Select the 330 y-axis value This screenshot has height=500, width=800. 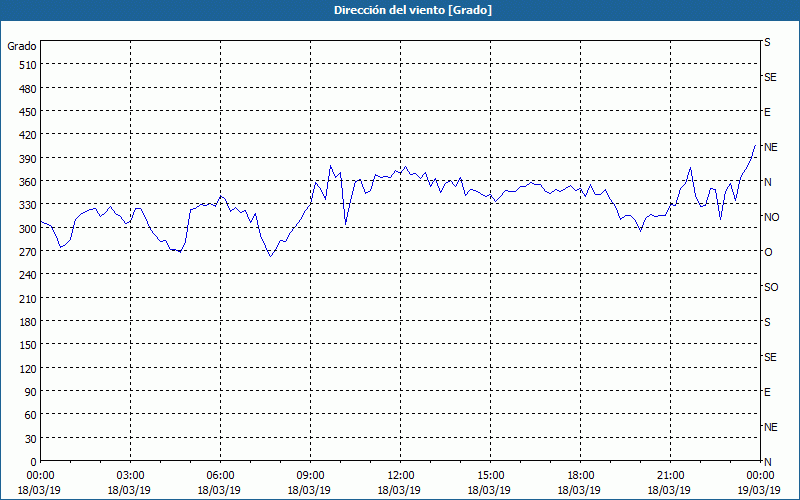[29, 205]
